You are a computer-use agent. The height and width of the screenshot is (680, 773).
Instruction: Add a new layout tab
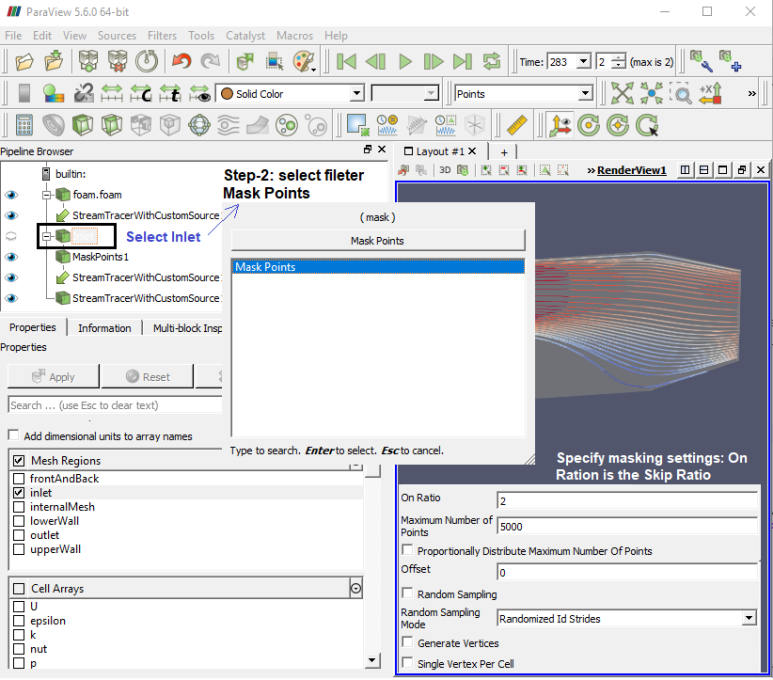[x=504, y=152]
